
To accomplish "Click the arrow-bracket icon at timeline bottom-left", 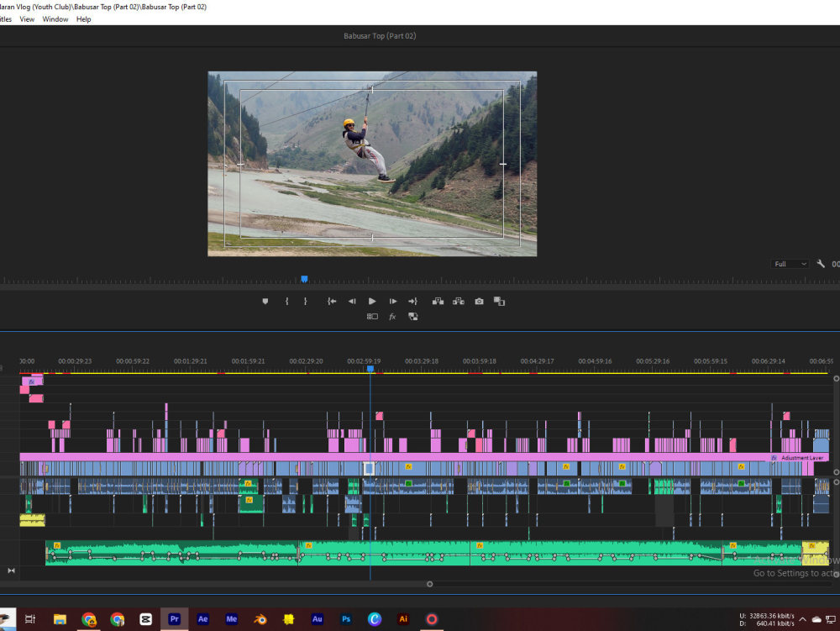I will tap(11, 571).
